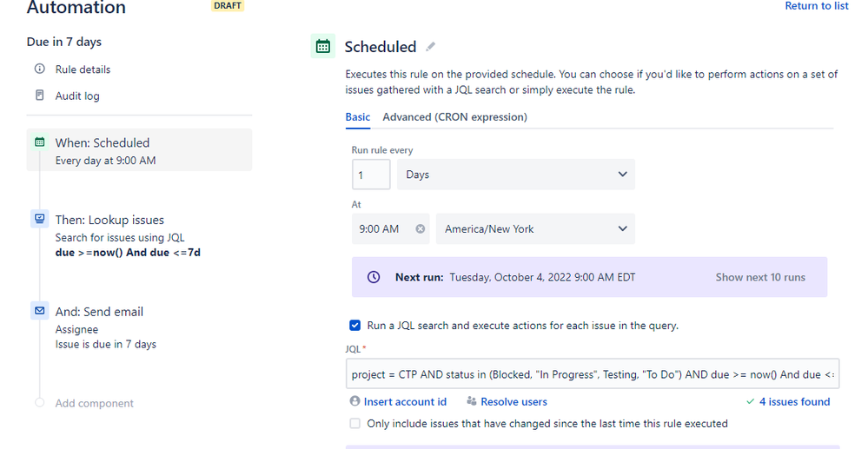The image size is (868, 449).
Task: Click Resolve users link
Action: [x=514, y=401]
